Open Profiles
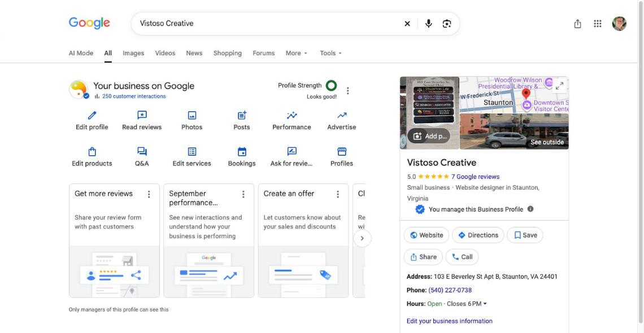 [342, 157]
